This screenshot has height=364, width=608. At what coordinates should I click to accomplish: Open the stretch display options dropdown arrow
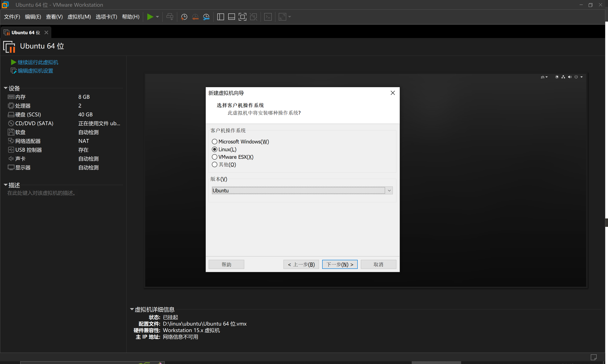click(x=290, y=17)
